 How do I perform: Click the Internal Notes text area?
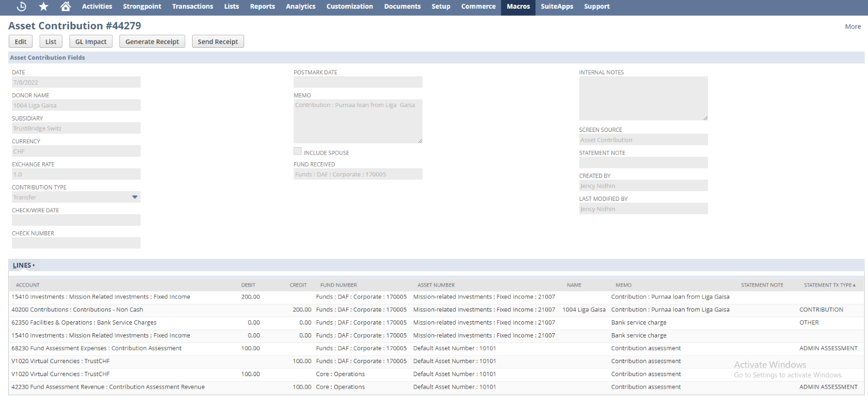(643, 98)
